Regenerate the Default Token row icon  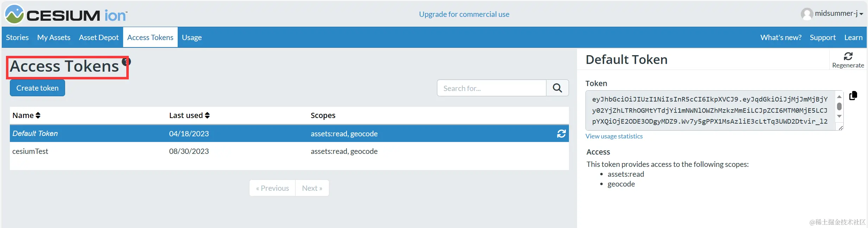click(x=561, y=133)
